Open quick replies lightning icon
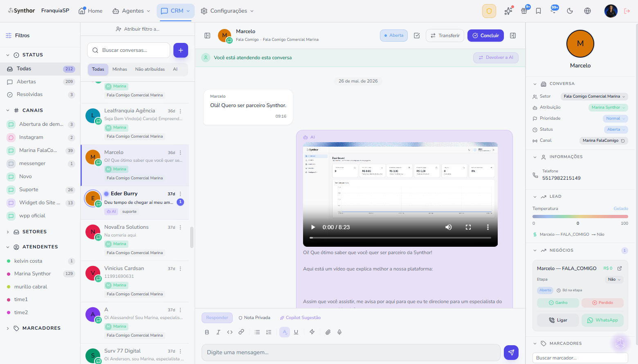The height and width of the screenshot is (364, 638). (x=312, y=332)
